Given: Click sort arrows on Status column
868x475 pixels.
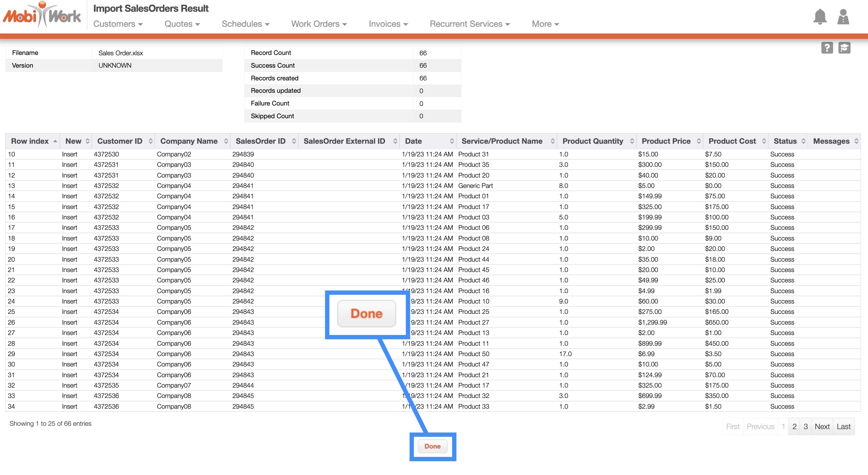Looking at the screenshot, I should tap(803, 141).
